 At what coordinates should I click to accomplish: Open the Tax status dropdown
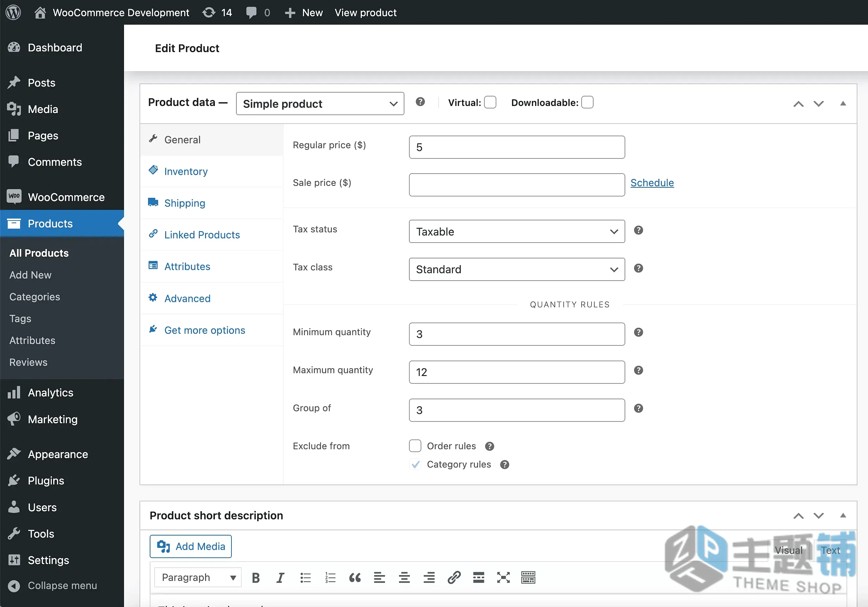[517, 231]
